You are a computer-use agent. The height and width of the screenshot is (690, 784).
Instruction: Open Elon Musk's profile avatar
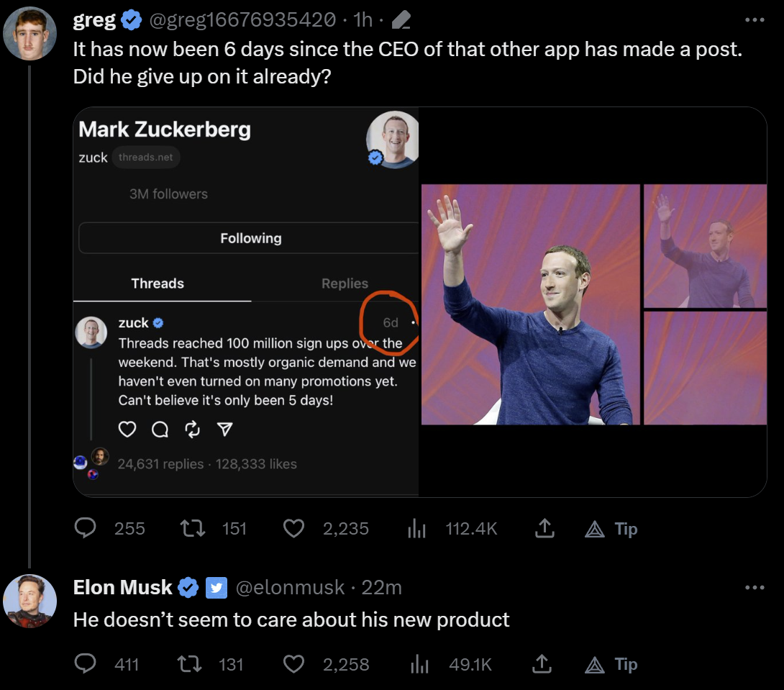pyautogui.click(x=29, y=602)
